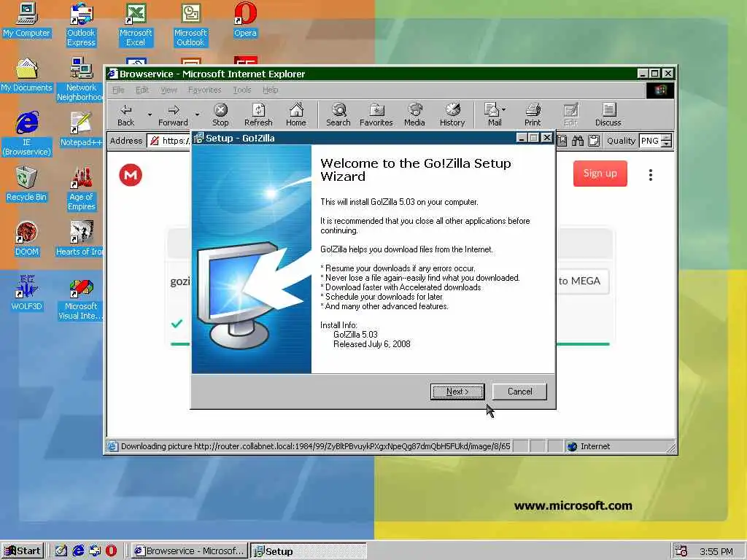Open Microsoft Visual InterDev shortcut
This screenshot has height=560, width=747.
coord(80,298)
